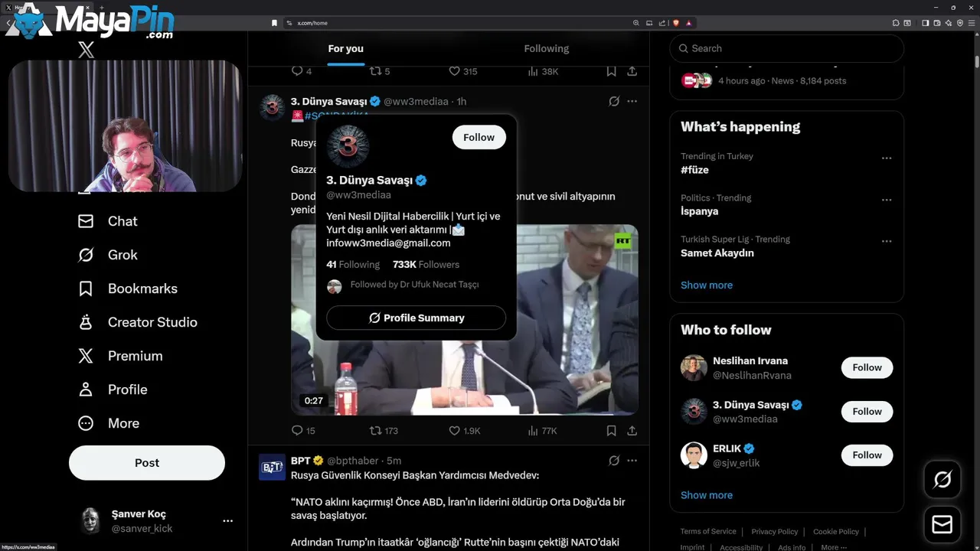Follow Neslihan Irvana

(867, 367)
